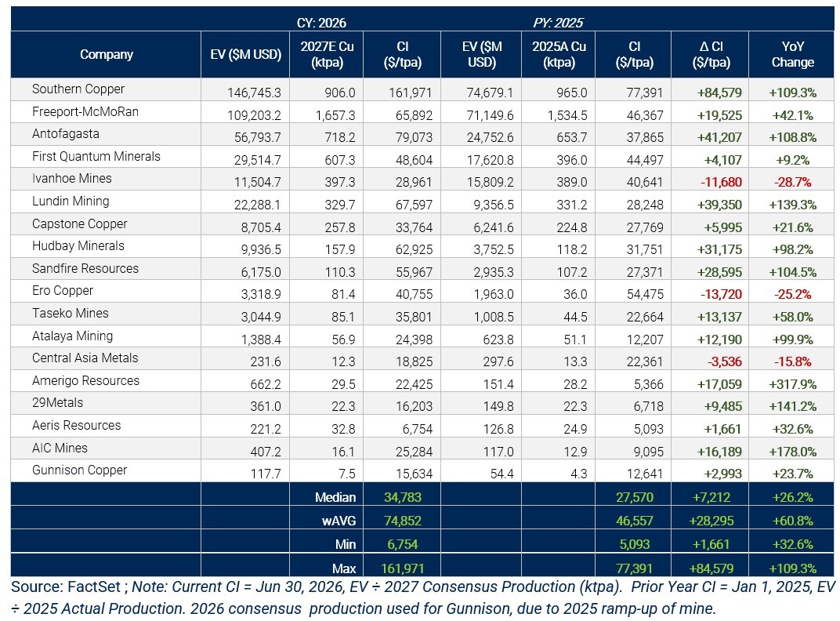Click Ero Copper YoY change -25.2%
This screenshot has width=840, height=621.
coord(793,294)
